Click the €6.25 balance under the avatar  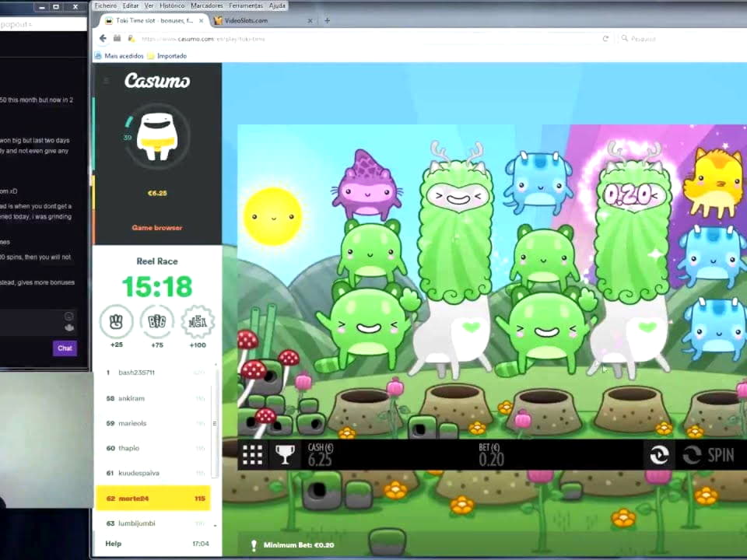click(157, 193)
